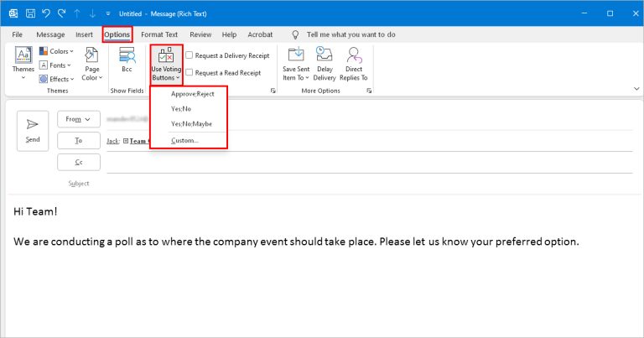This screenshot has width=644, height=338.
Task: Expand the From account dropdown
Action: [x=79, y=119]
